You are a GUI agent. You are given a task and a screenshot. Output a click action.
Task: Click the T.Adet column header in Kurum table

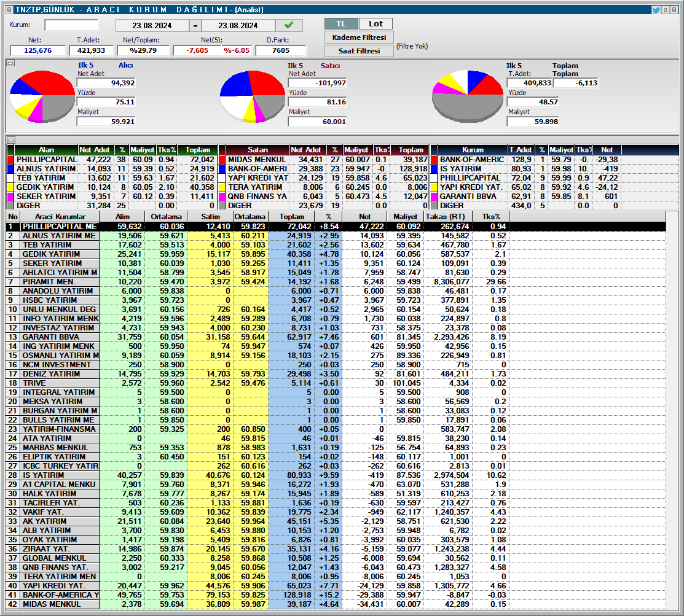pos(521,149)
